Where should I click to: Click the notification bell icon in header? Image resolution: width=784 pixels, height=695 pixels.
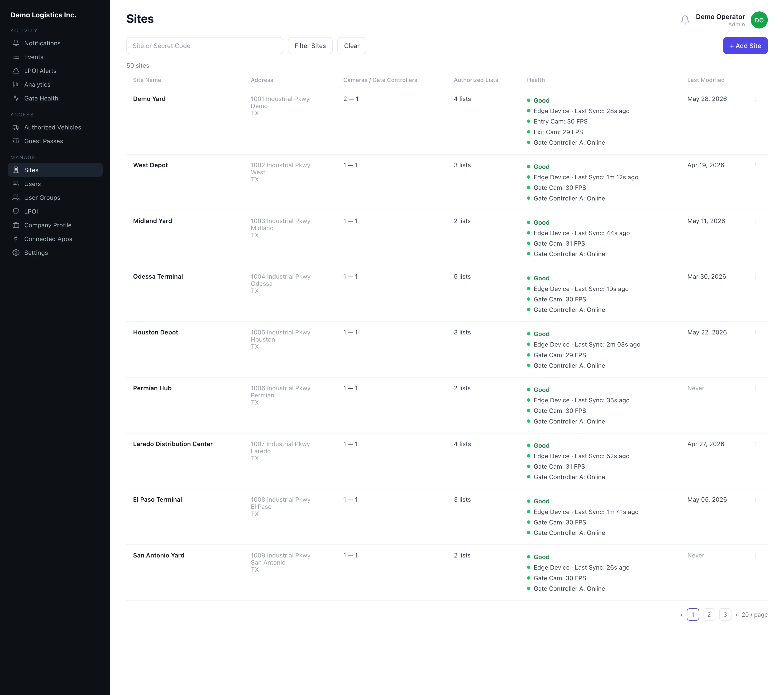click(685, 20)
